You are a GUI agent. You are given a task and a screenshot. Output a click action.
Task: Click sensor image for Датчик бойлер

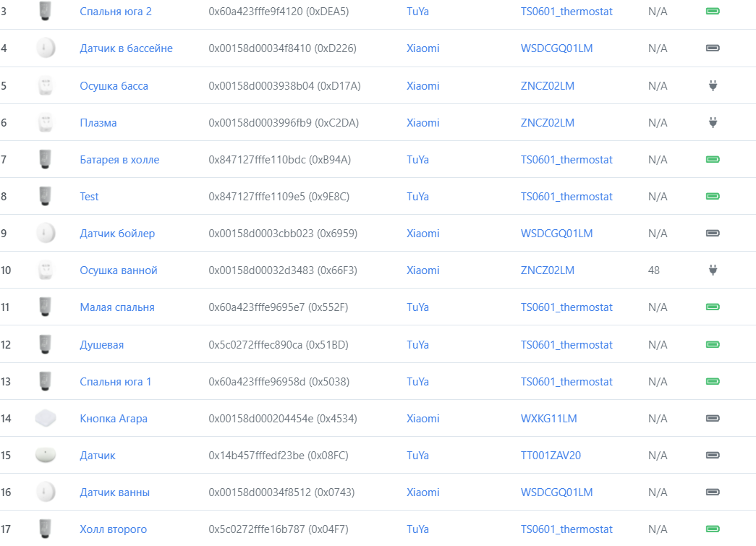point(46,234)
